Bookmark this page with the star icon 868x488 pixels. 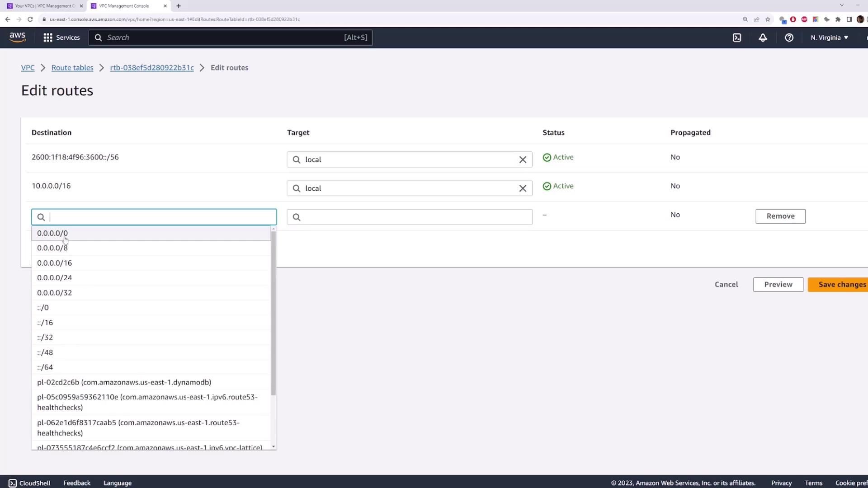click(x=768, y=19)
